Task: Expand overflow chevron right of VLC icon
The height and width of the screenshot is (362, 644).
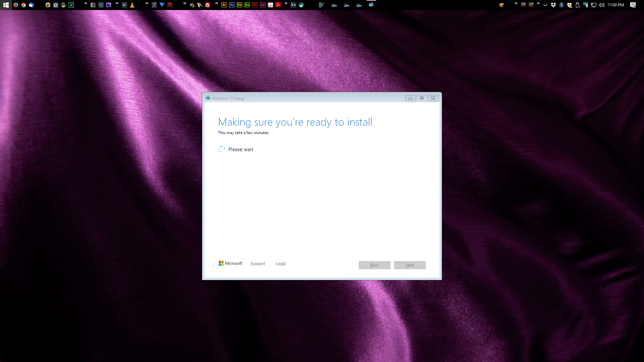Action: tap(147, 3)
